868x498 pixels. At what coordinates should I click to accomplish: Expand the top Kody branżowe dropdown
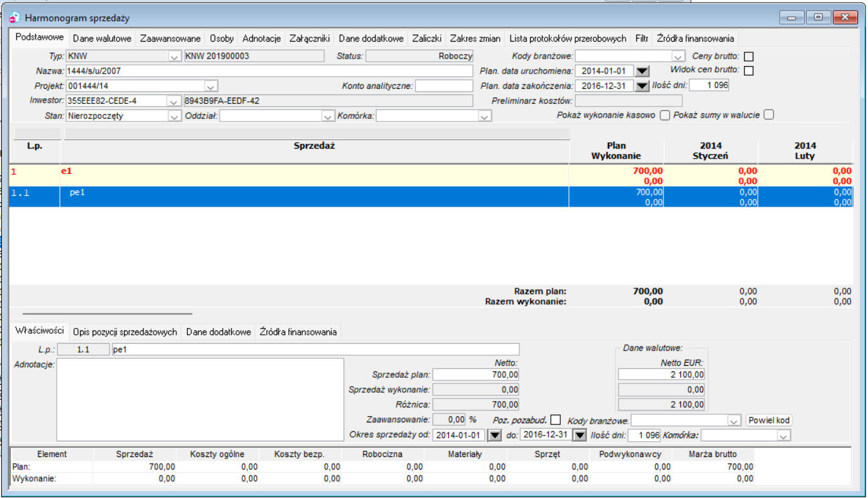tap(678, 57)
